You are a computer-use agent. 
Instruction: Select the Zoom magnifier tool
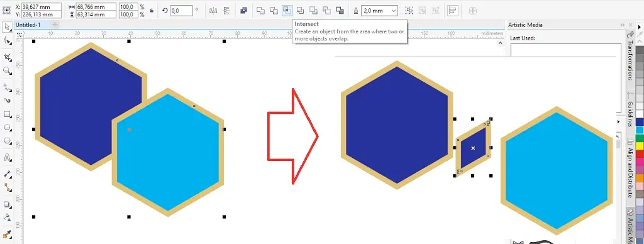pyautogui.click(x=7, y=71)
